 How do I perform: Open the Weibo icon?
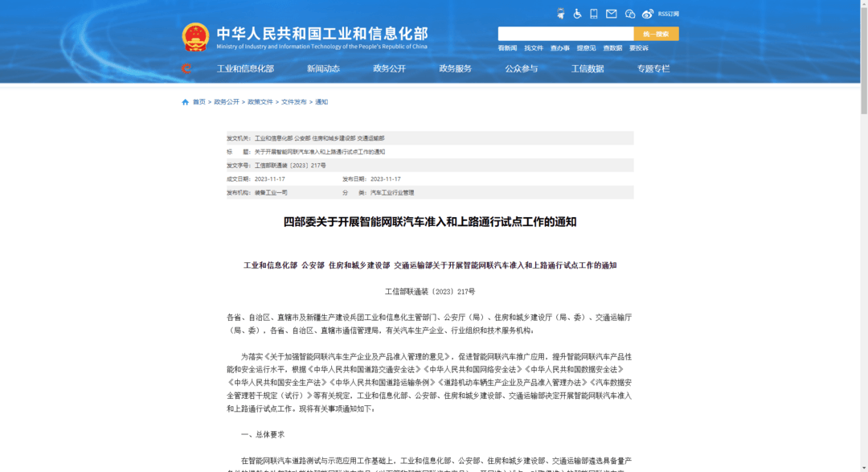pos(648,14)
